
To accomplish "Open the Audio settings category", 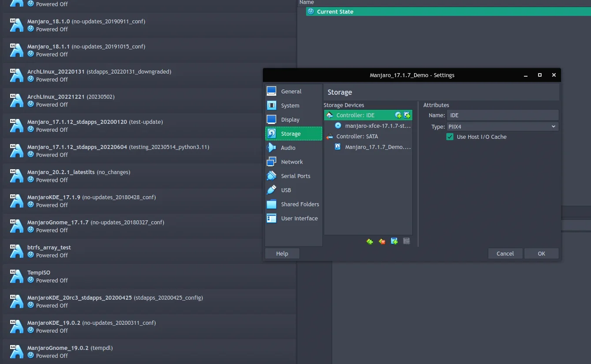I will (x=288, y=148).
